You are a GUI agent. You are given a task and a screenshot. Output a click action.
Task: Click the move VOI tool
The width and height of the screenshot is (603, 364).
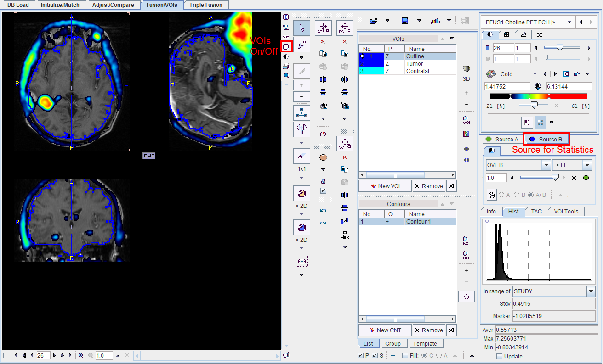(345, 144)
